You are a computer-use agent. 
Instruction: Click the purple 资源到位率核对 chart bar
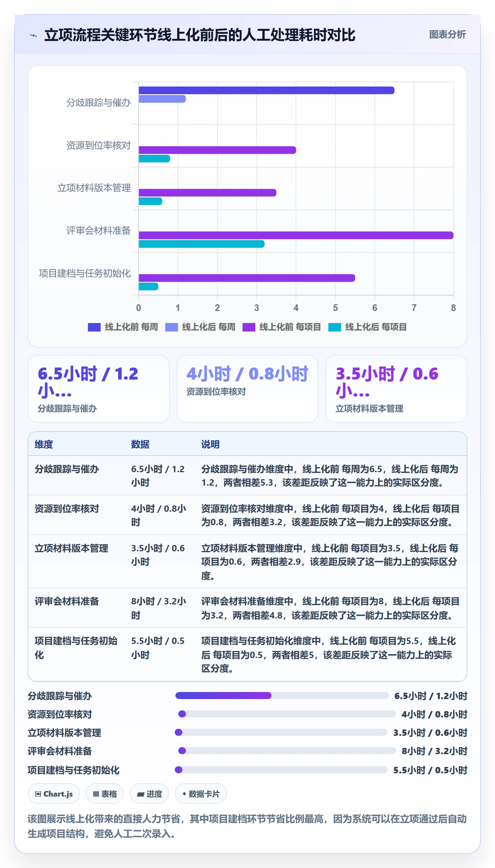pyautogui.click(x=217, y=150)
